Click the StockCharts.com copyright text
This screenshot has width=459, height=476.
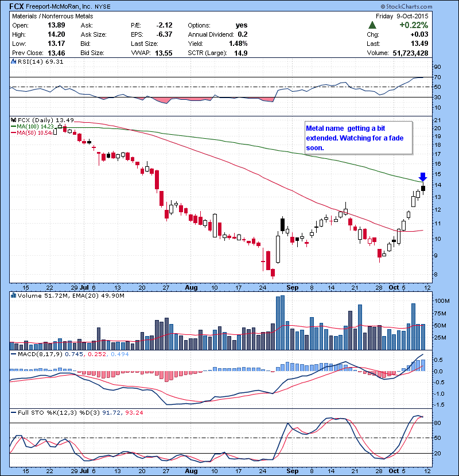(406, 6)
